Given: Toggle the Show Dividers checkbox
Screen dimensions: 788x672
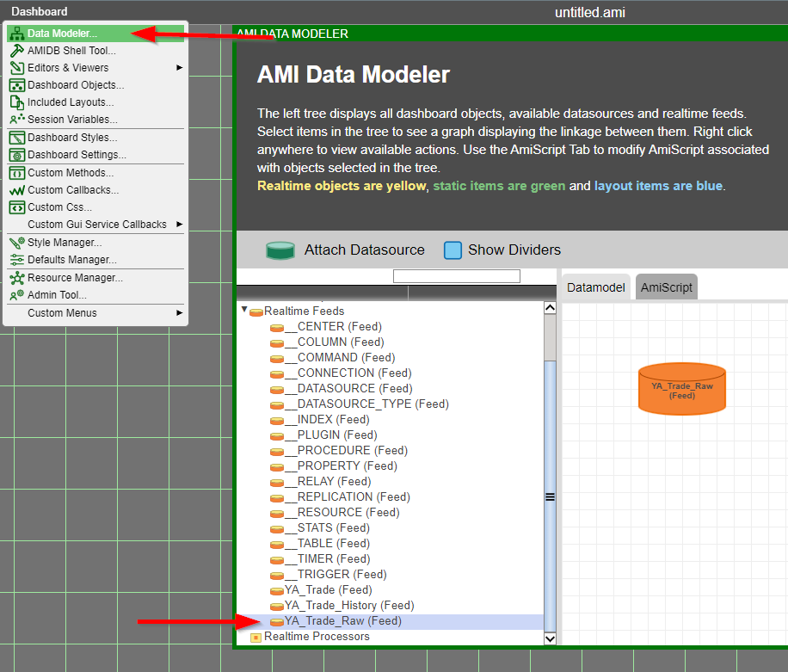Looking at the screenshot, I should pos(452,250).
